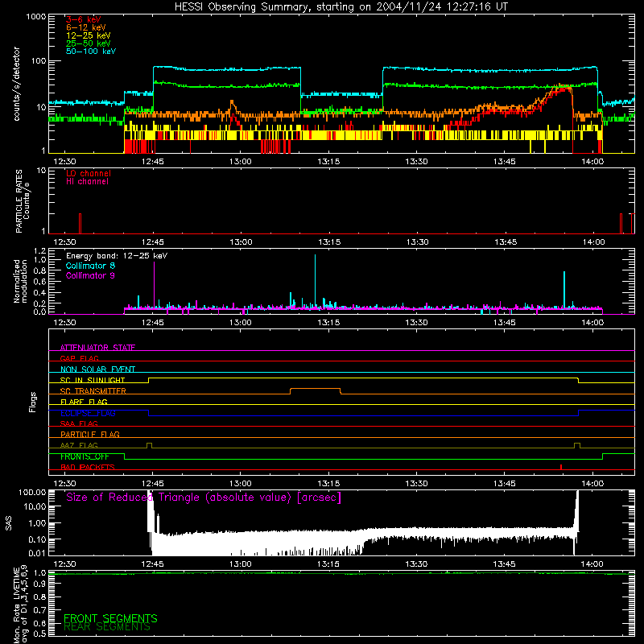Click the 'SAS' axis label
Image resolution: width=644 pixels, height=644 pixels.
coord(9,524)
